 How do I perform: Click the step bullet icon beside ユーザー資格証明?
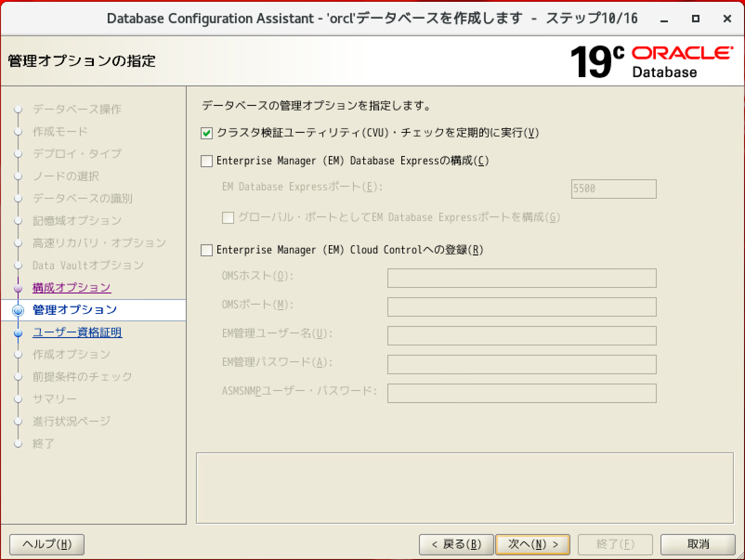pyautogui.click(x=18, y=333)
